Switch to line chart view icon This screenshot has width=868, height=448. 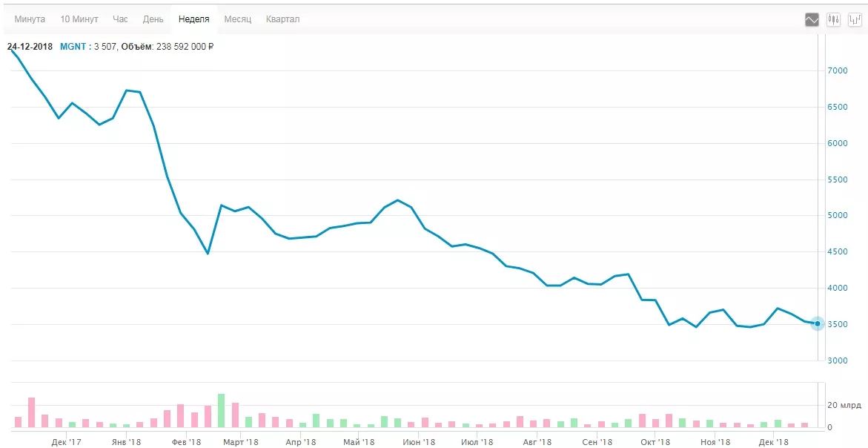point(812,20)
